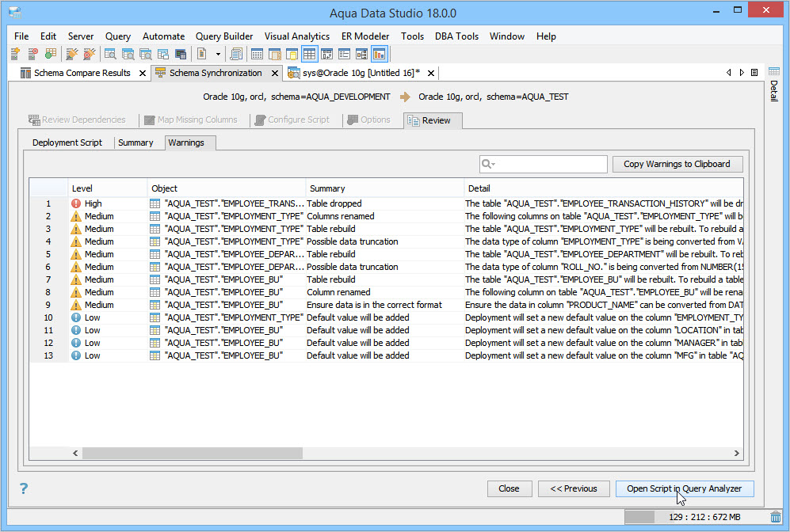
Task: Open the DBA Tools menu
Action: click(457, 36)
